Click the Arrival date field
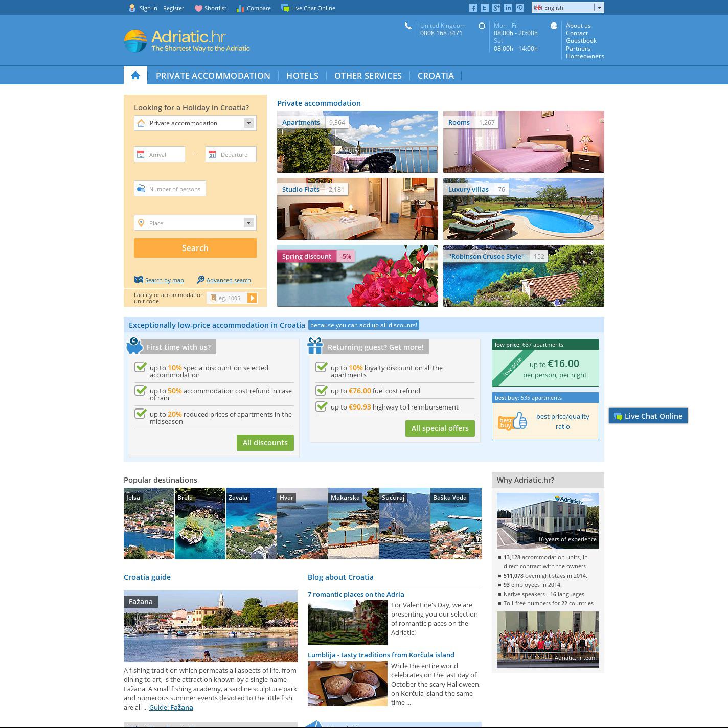728x728 pixels. (x=160, y=154)
